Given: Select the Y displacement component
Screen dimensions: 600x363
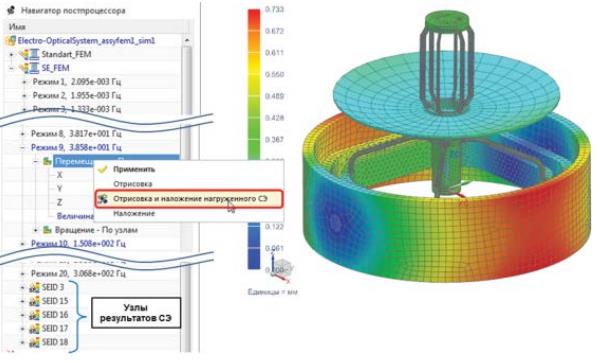Looking at the screenshot, I should click(x=59, y=189).
